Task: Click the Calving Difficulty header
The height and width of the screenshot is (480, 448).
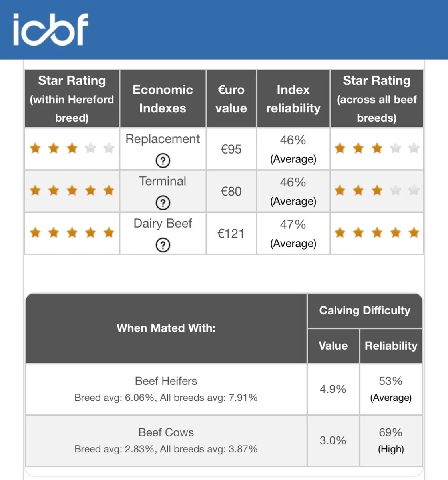Action: tap(364, 310)
